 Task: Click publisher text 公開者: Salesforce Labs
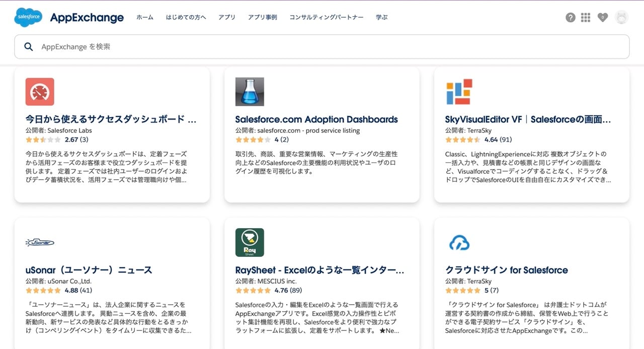(x=59, y=130)
